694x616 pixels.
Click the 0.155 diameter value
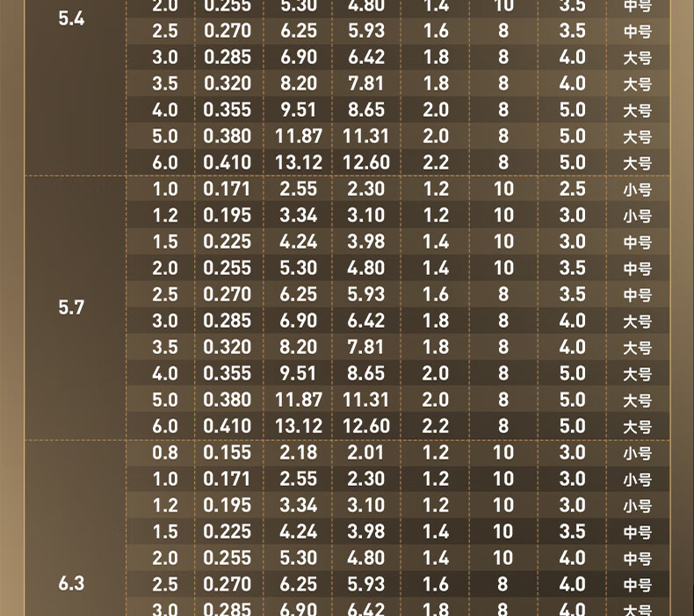pyautogui.click(x=227, y=453)
